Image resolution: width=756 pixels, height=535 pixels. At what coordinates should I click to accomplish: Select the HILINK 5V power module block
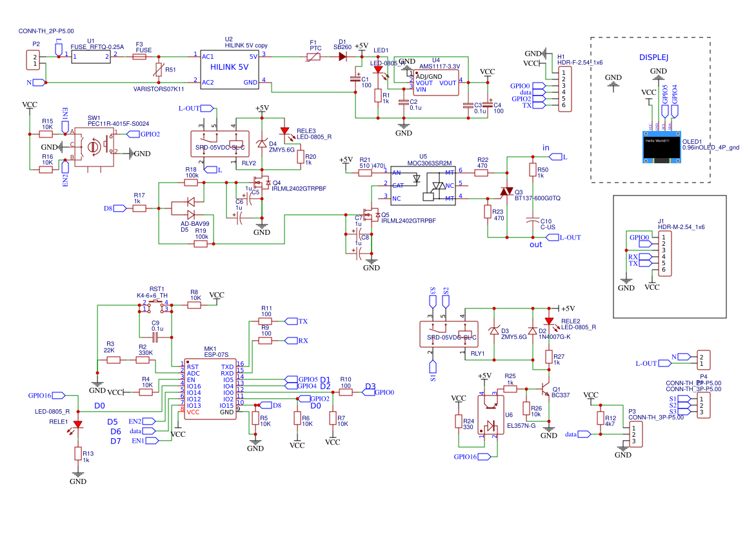click(229, 68)
